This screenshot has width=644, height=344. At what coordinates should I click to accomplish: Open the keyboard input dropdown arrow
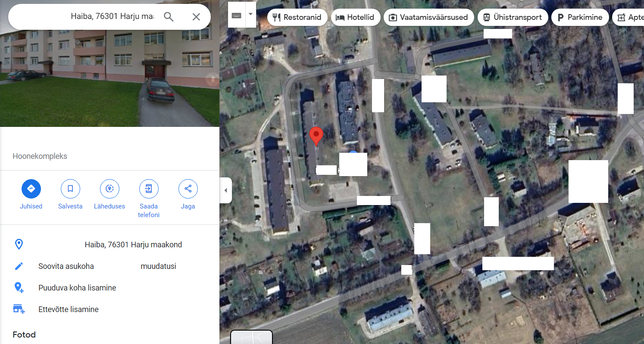[250, 14]
